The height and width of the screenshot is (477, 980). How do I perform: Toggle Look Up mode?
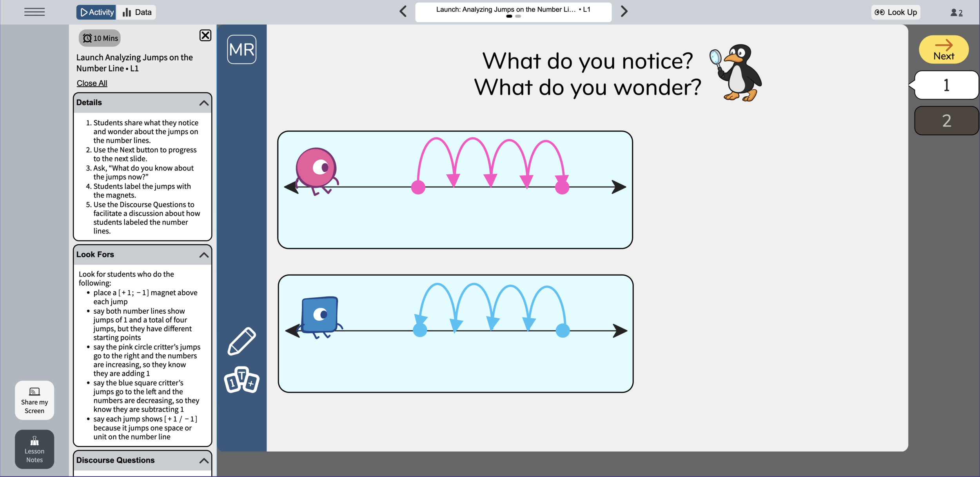pyautogui.click(x=896, y=12)
